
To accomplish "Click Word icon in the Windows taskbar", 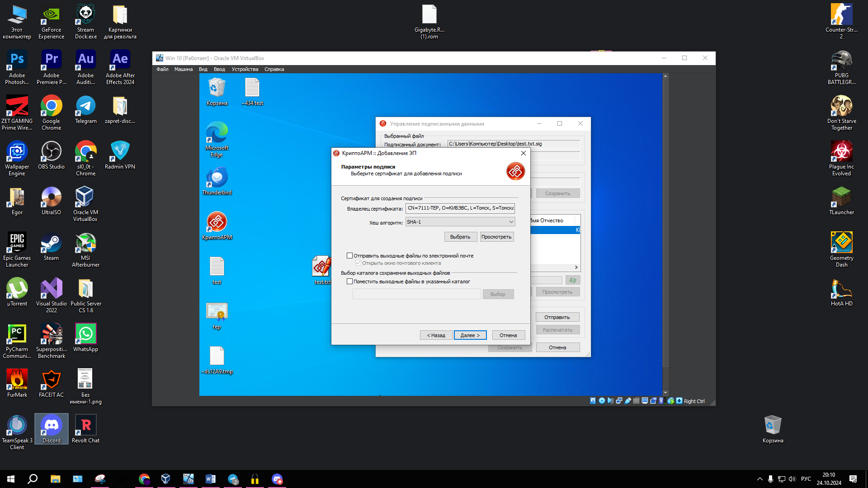I will pos(211,479).
